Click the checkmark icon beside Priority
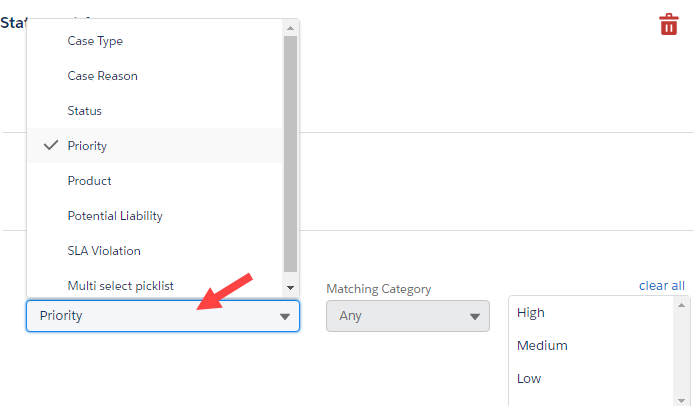Image resolution: width=694 pixels, height=406 pixels. pos(51,145)
